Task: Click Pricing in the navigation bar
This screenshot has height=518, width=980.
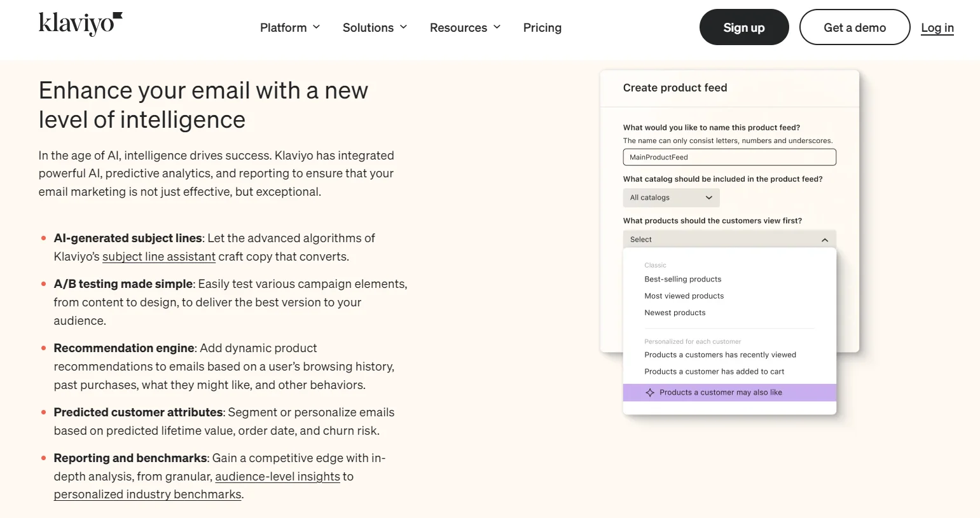Action: pyautogui.click(x=542, y=27)
